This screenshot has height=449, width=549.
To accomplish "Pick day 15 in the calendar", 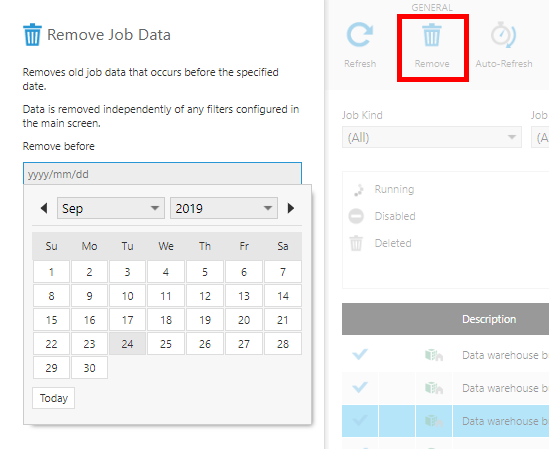I will point(51,320).
